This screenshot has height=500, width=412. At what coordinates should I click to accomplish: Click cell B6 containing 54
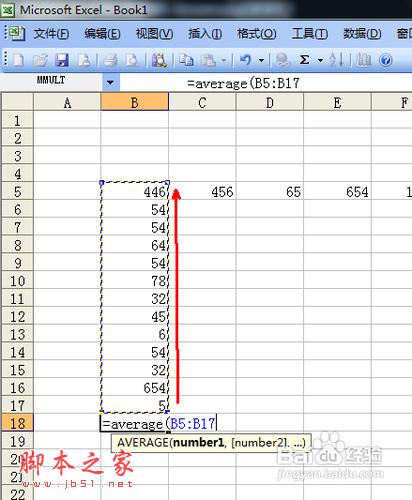(135, 209)
